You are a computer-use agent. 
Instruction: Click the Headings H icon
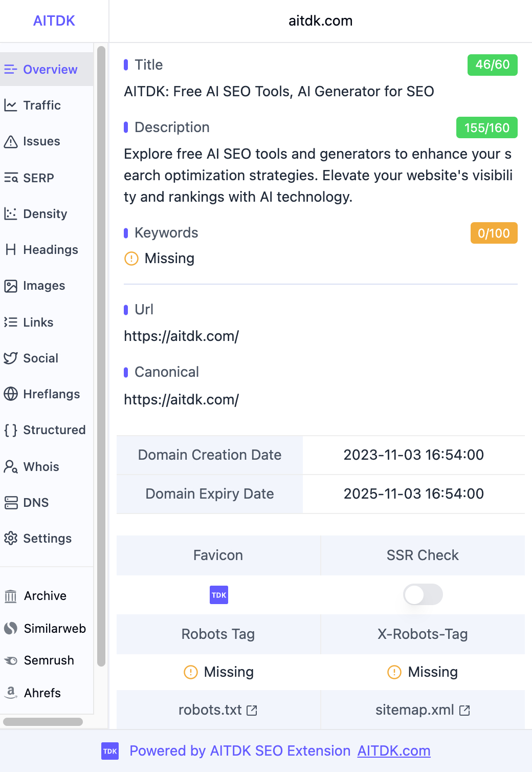(10, 249)
